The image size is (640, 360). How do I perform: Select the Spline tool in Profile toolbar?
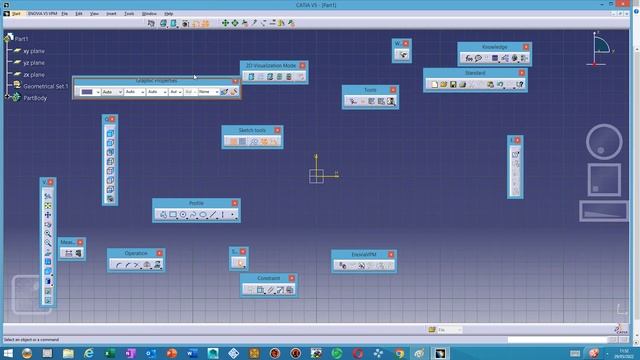coord(193,214)
